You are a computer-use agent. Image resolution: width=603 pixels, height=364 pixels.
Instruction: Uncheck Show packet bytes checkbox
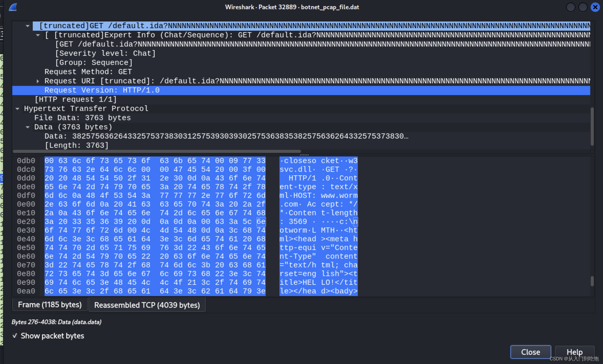tap(15, 336)
